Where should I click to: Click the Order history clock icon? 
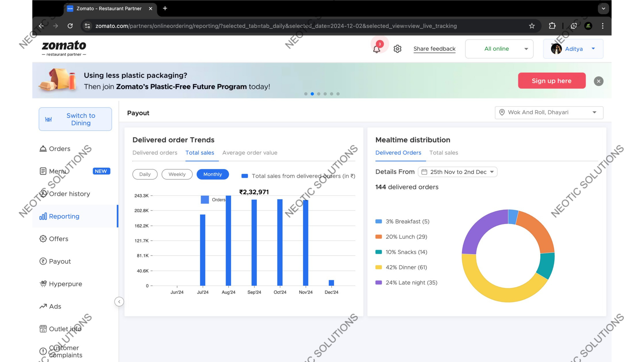point(43,194)
